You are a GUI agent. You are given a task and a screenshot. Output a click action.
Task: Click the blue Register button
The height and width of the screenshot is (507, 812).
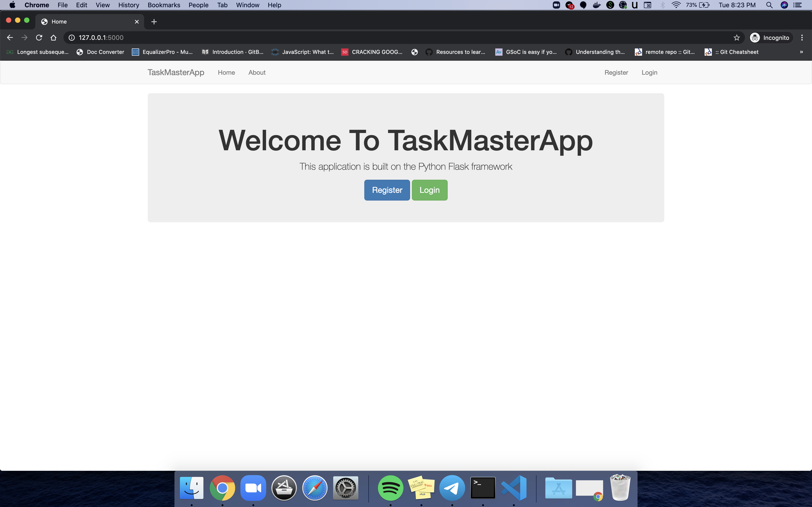[x=387, y=190]
